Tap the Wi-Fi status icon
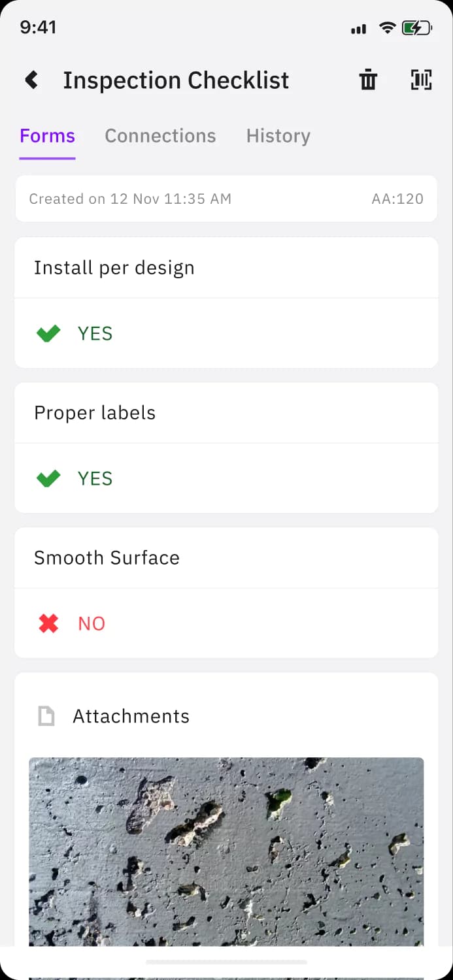This screenshot has width=453, height=980. tap(387, 28)
